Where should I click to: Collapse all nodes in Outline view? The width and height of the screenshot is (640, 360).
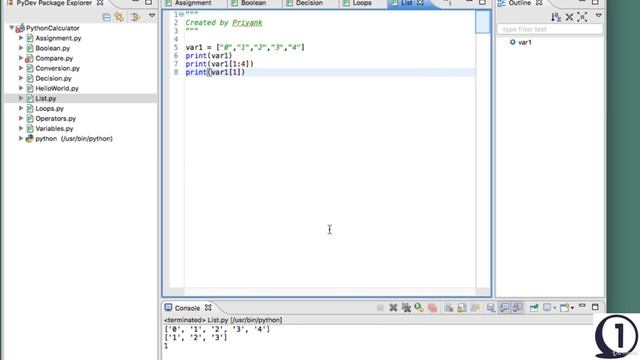[x=569, y=17]
